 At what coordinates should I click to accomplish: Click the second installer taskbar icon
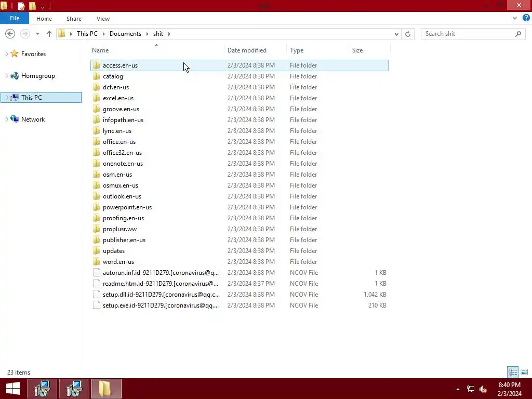[x=74, y=389]
